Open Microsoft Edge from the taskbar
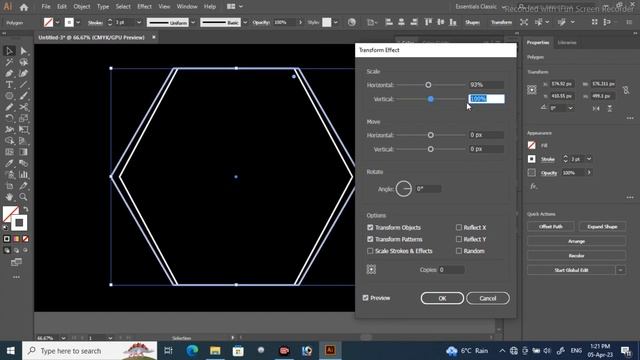Viewport: 640px width, 360px height. [x=192, y=350]
